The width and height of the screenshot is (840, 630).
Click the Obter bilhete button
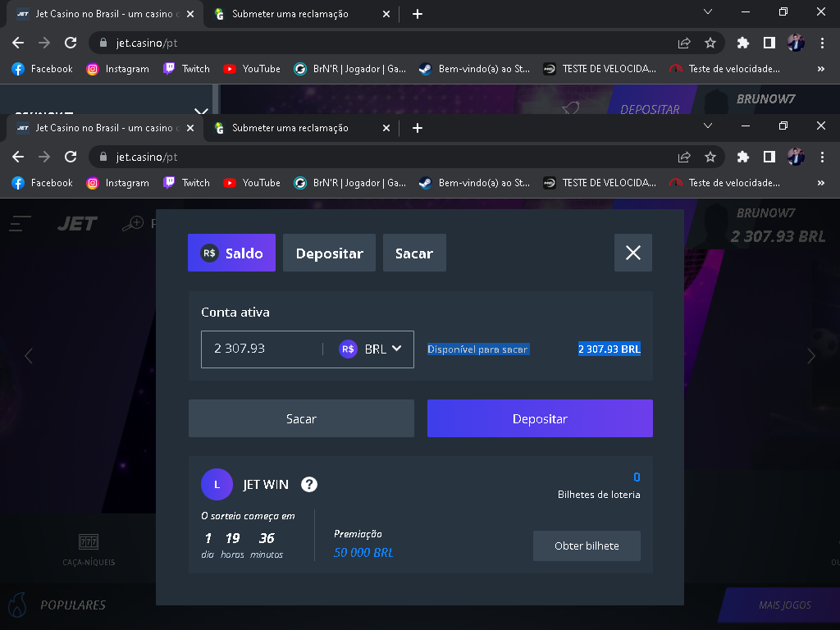(x=587, y=546)
